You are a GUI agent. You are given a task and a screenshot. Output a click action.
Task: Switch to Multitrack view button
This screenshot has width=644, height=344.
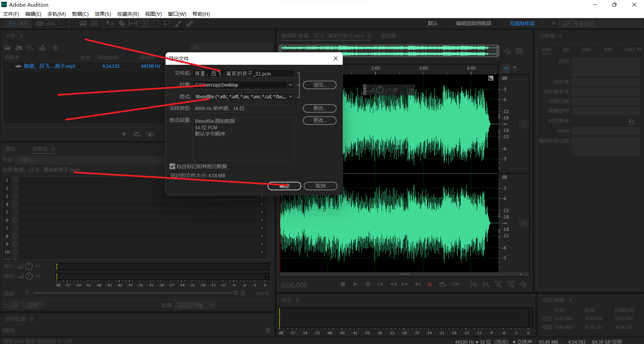tap(46, 23)
